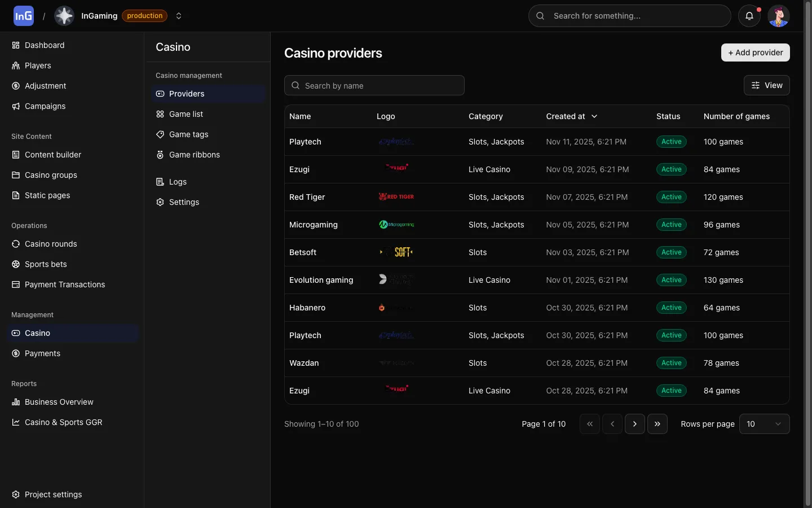Click the notification bell icon
Image resolution: width=812 pixels, height=508 pixels.
click(x=749, y=16)
